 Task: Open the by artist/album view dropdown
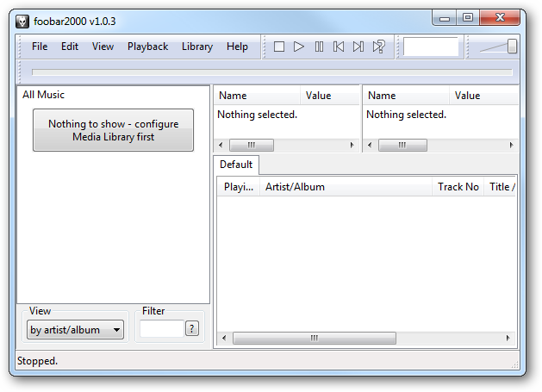click(75, 329)
